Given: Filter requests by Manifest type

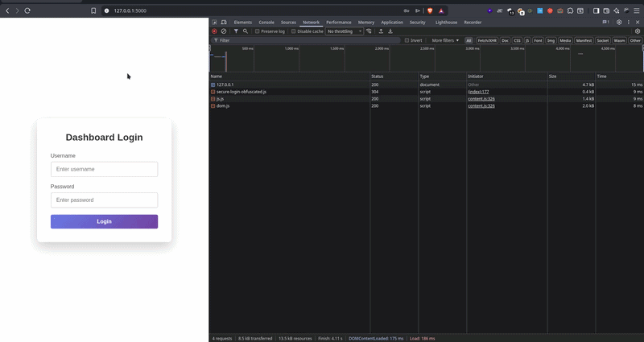Looking at the screenshot, I should [x=584, y=40].
